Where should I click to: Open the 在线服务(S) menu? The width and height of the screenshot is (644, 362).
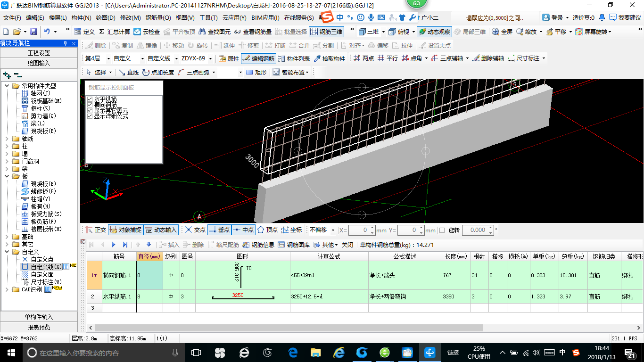click(299, 18)
